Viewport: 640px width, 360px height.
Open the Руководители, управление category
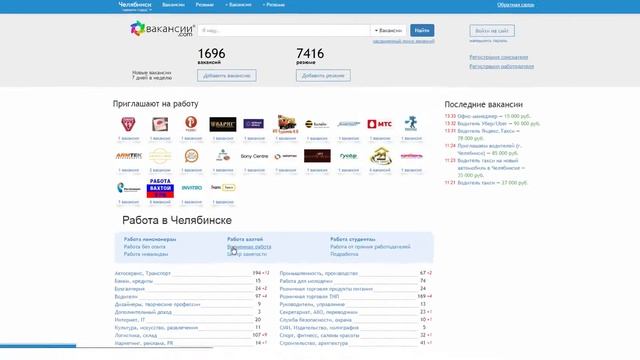312,304
